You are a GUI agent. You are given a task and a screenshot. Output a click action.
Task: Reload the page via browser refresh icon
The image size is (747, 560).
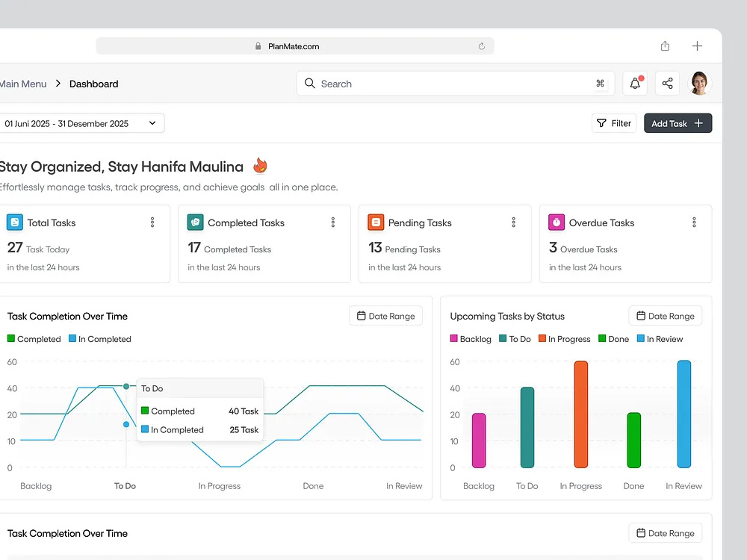point(482,46)
